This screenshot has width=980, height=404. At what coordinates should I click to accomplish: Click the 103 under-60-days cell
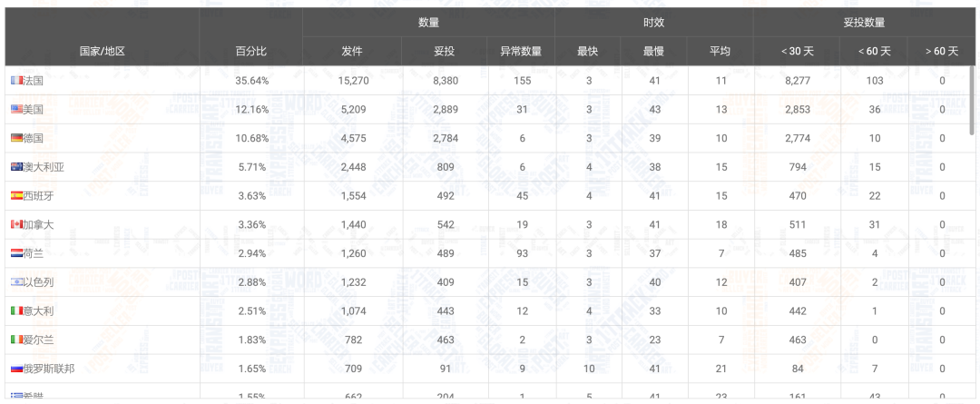tap(875, 81)
